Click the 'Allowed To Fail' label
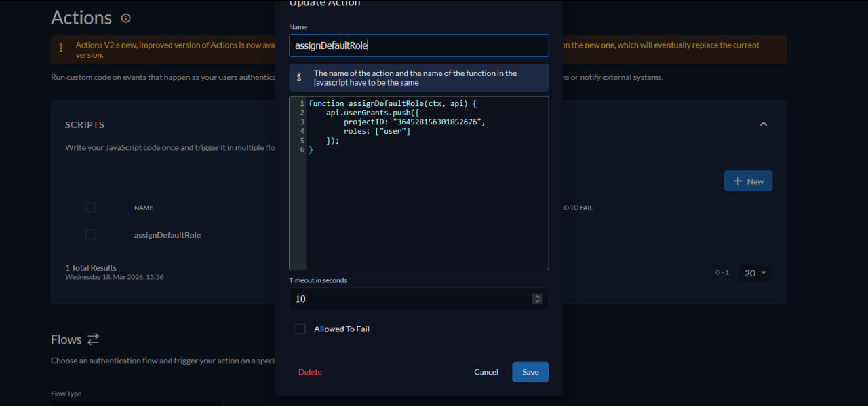 point(342,329)
